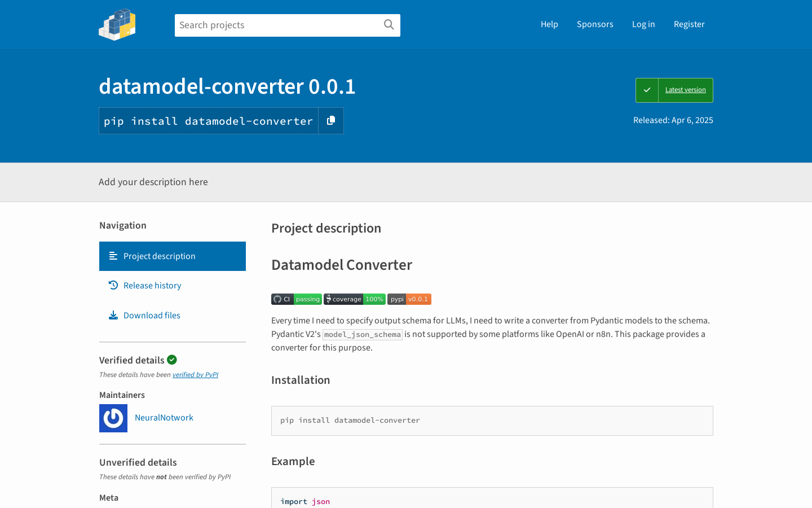Open the NeuralNotwork maintainer profile
The height and width of the screenshot is (508, 812).
164,418
